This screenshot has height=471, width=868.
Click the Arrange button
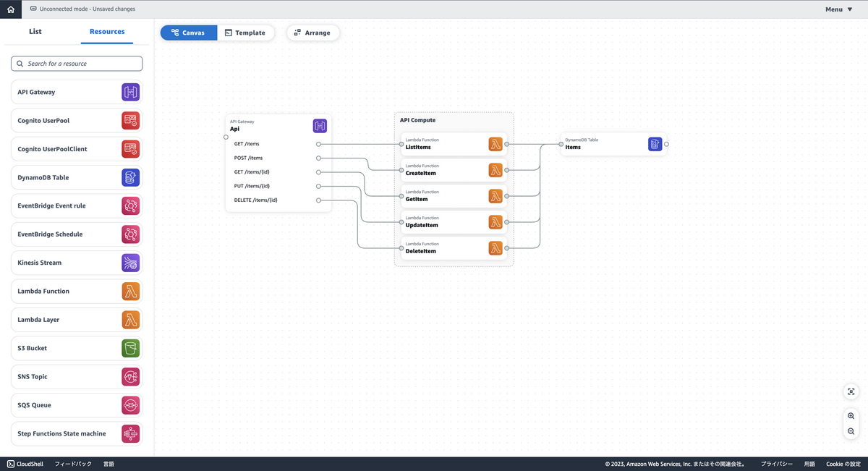pos(312,33)
